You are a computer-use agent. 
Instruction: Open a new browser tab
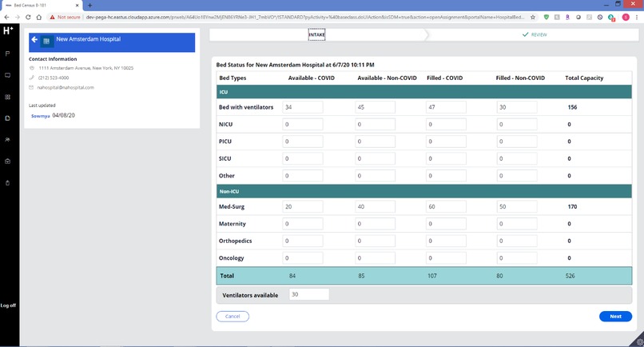pyautogui.click(x=90, y=6)
